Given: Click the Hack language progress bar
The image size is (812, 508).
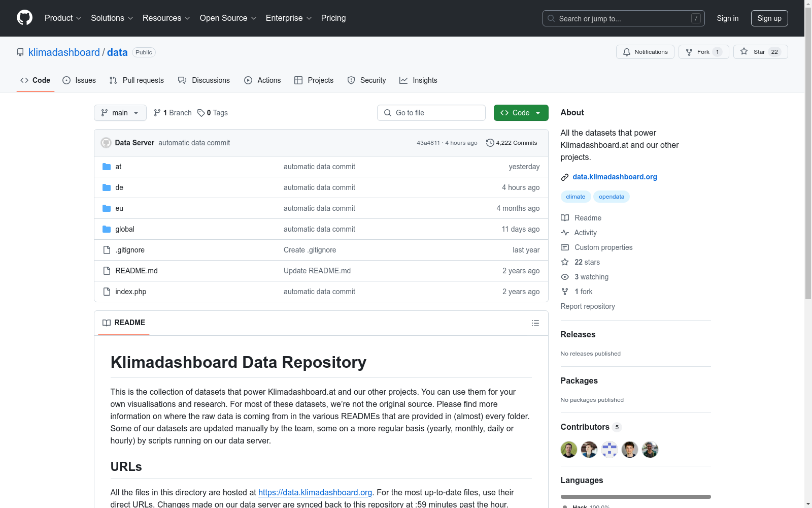Looking at the screenshot, I should point(636,497).
